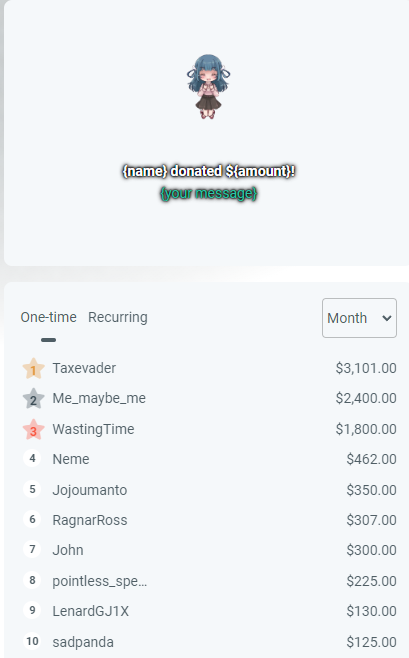Click the gold rank 1 star icon
The height and width of the screenshot is (658, 409).
[33, 369]
